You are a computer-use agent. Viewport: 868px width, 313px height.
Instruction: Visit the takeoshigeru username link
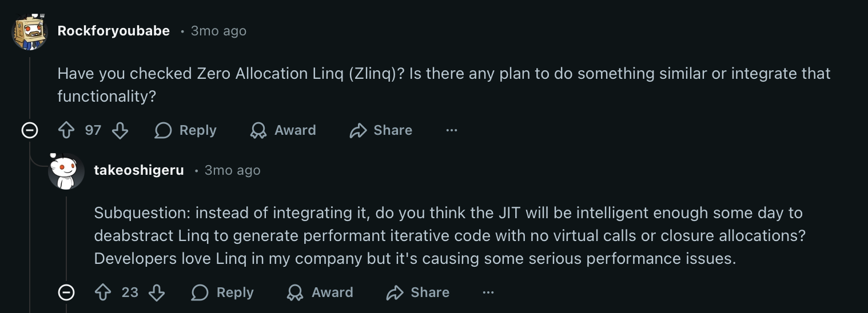click(139, 170)
